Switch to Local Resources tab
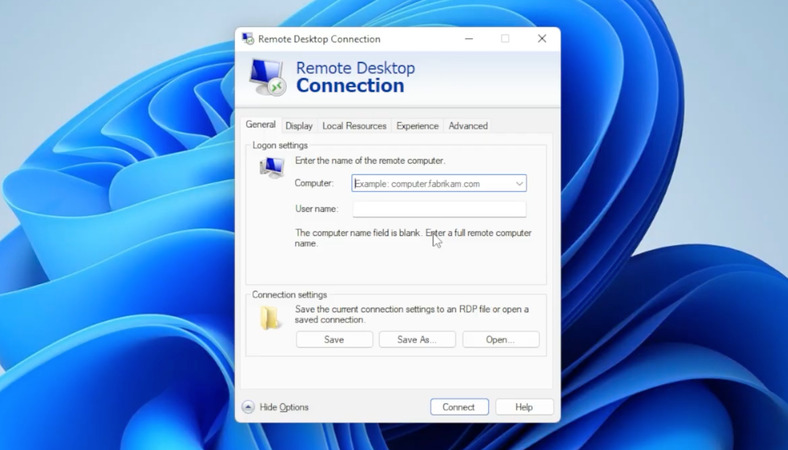Screen dimensions: 788x450 click(354, 126)
